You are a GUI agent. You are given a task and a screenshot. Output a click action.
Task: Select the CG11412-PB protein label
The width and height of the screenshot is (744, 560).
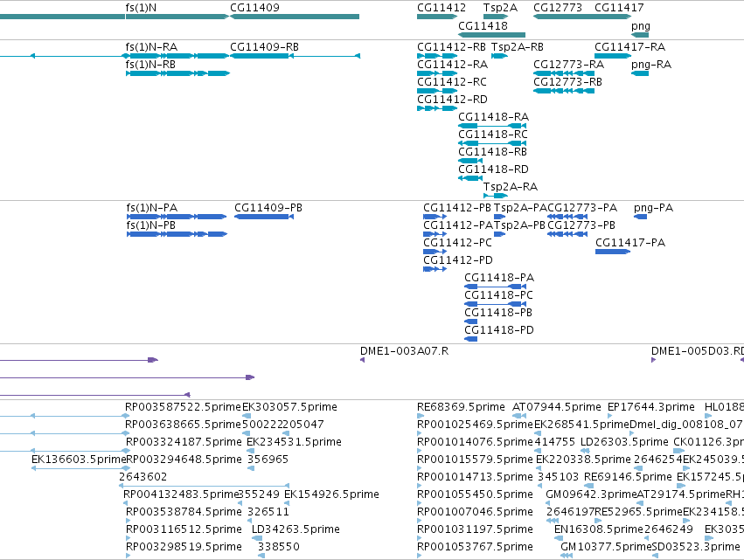457,208
